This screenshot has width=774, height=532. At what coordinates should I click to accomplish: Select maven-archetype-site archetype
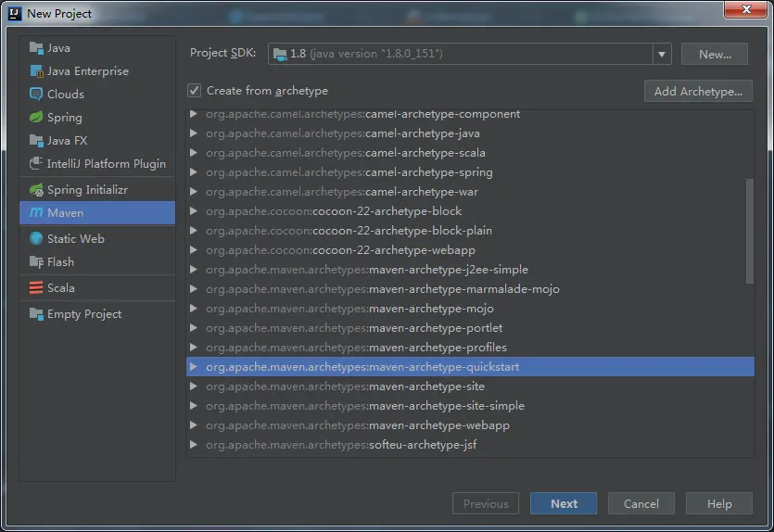point(470,386)
